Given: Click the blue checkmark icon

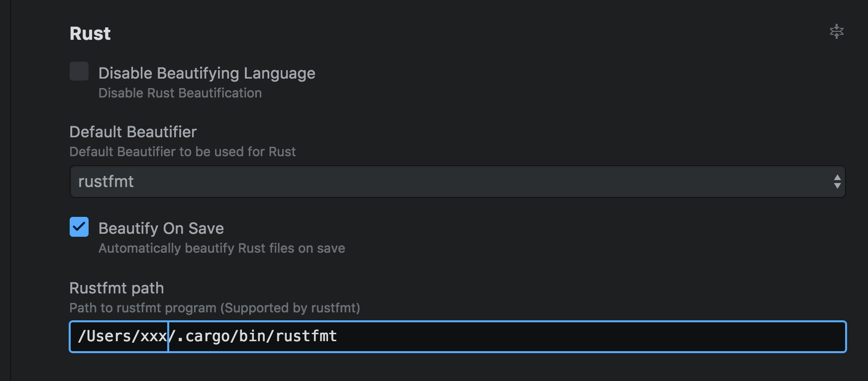Looking at the screenshot, I should 79,227.
